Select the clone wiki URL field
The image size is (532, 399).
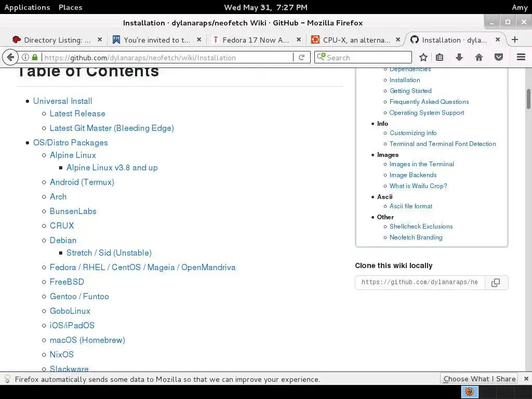[420, 282]
